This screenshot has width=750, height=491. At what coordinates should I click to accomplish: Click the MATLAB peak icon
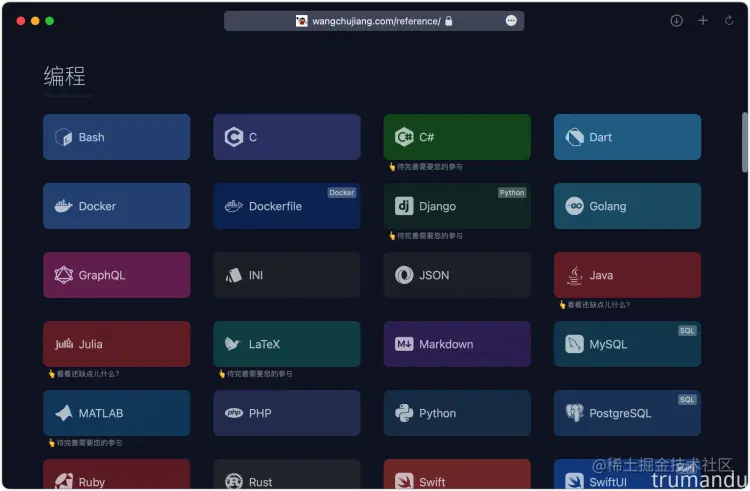[64, 413]
